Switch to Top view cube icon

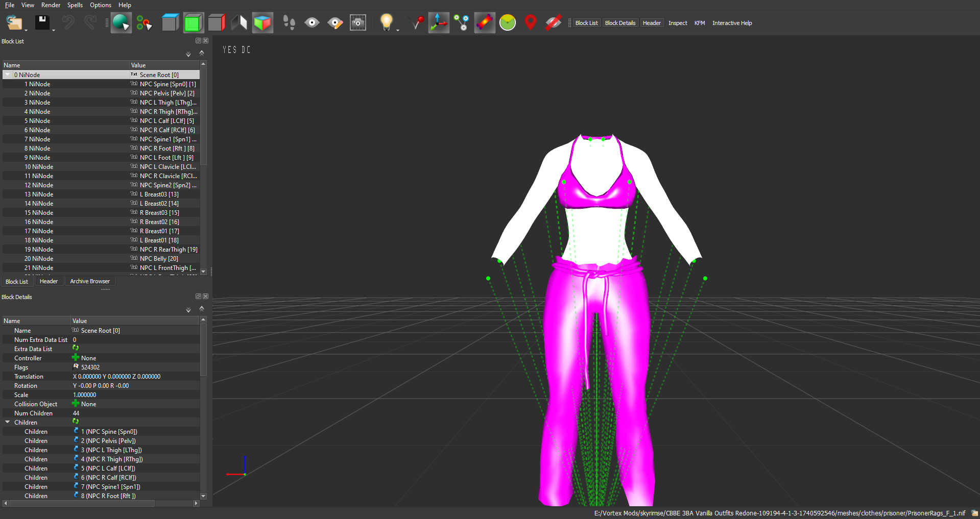170,23
